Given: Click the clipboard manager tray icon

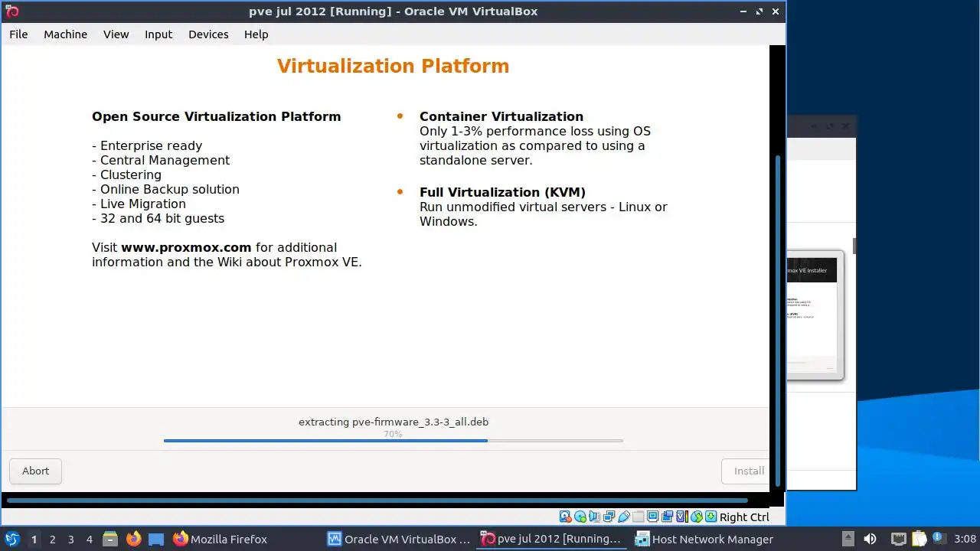Looking at the screenshot, I should pyautogui.click(x=919, y=539).
